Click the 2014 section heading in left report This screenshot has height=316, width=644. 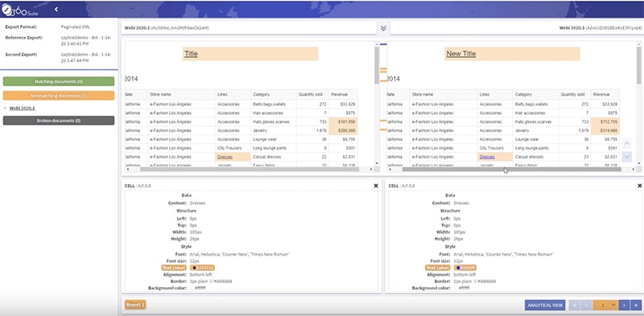click(131, 79)
